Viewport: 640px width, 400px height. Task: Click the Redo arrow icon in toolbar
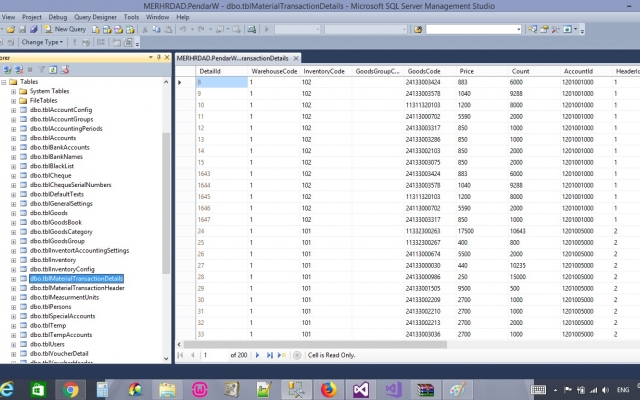click(200, 29)
